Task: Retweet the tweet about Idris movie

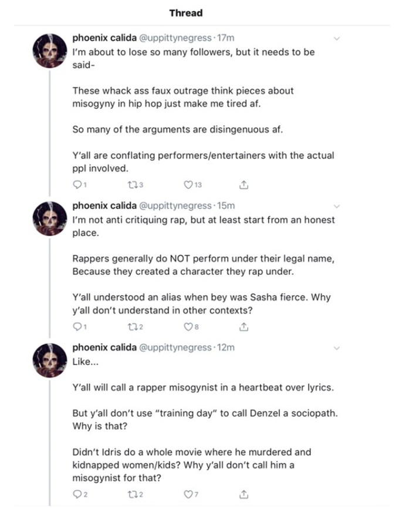Action: point(131,495)
